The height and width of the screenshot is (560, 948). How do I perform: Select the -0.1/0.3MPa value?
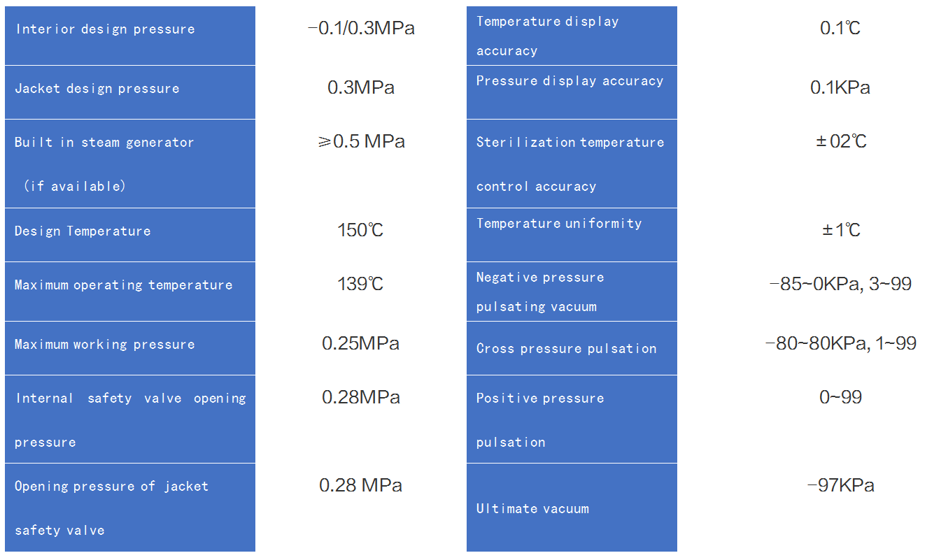point(361,29)
